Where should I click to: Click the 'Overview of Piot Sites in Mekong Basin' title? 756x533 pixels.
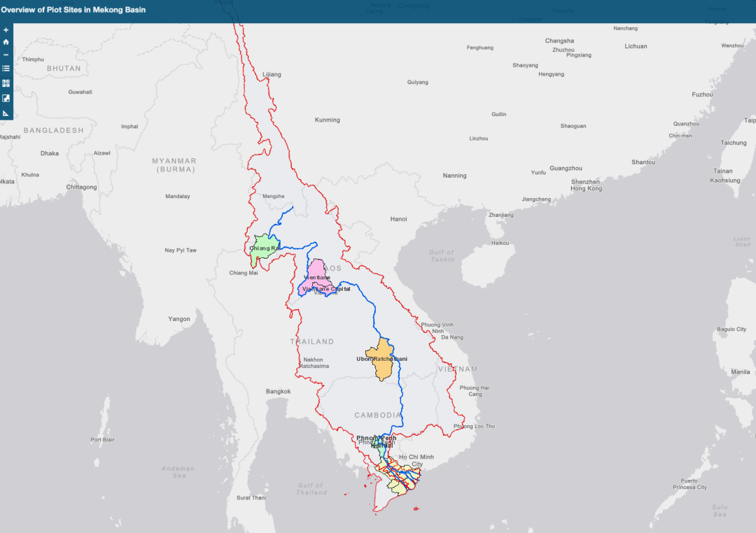tap(73, 10)
